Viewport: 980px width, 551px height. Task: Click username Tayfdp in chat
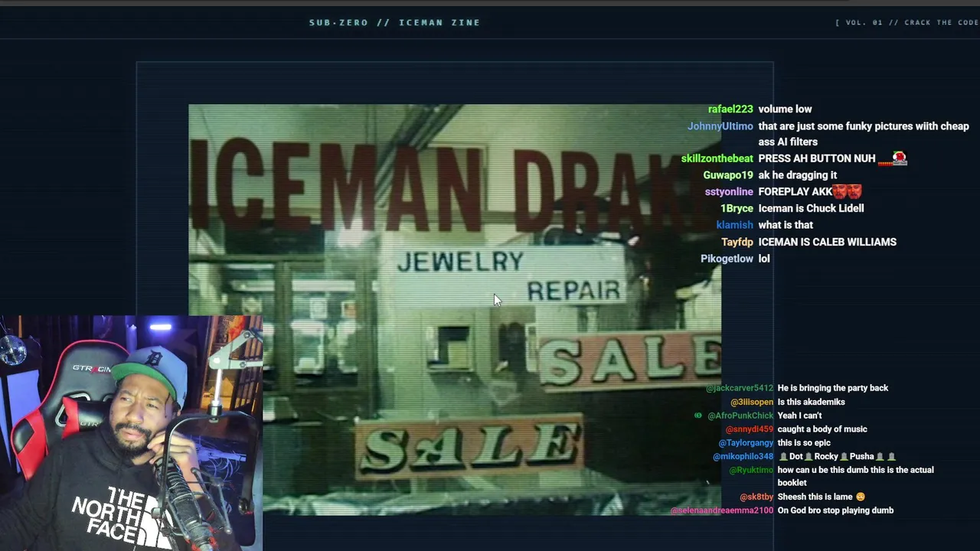(737, 242)
